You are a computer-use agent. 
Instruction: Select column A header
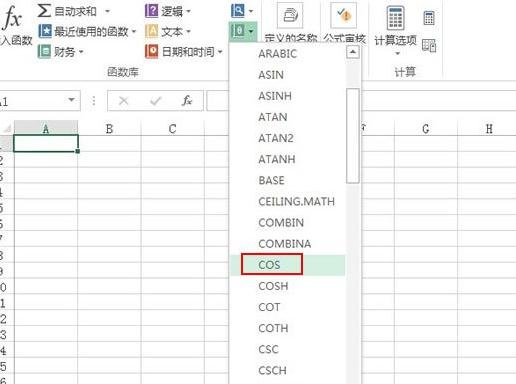tap(46, 129)
